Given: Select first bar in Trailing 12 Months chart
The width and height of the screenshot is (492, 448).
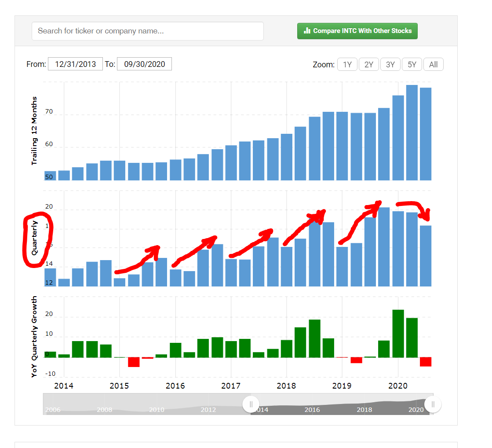Looking at the screenshot, I should [x=50, y=176].
